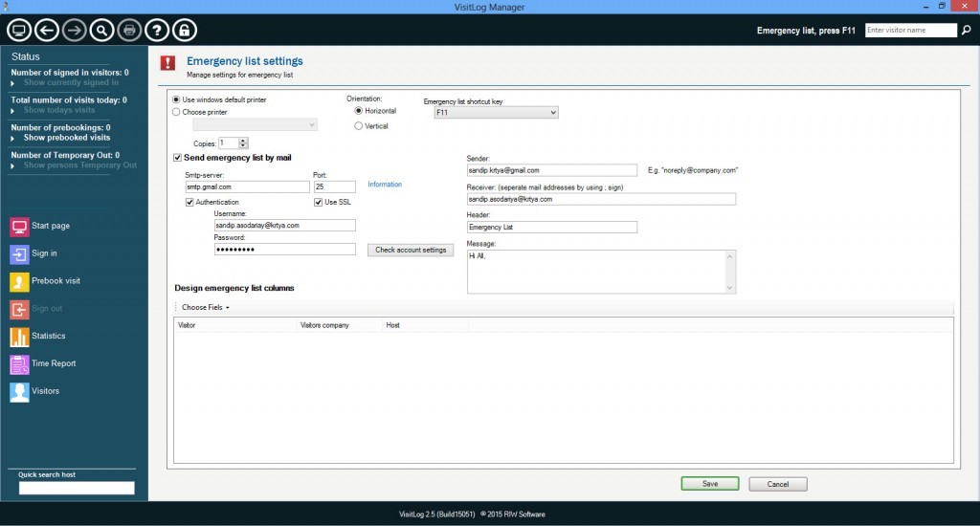The height and width of the screenshot is (526, 980).
Task: Click the Save button
Action: click(710, 484)
